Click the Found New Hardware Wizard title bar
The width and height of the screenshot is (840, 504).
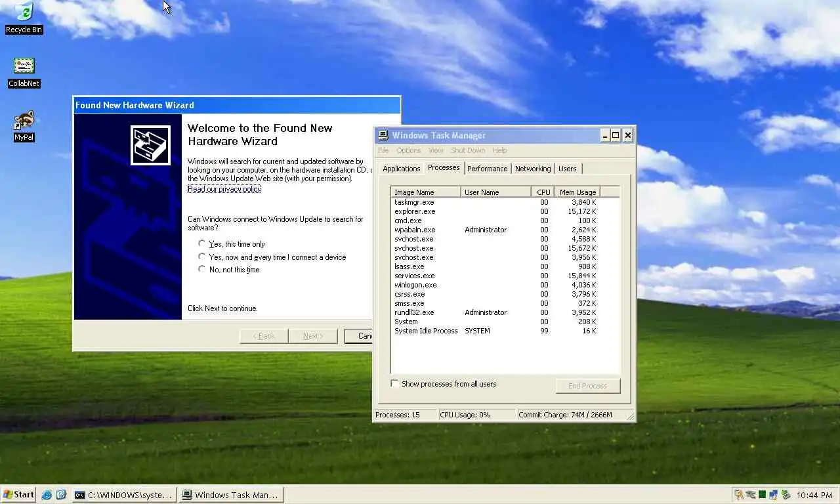tap(236, 105)
